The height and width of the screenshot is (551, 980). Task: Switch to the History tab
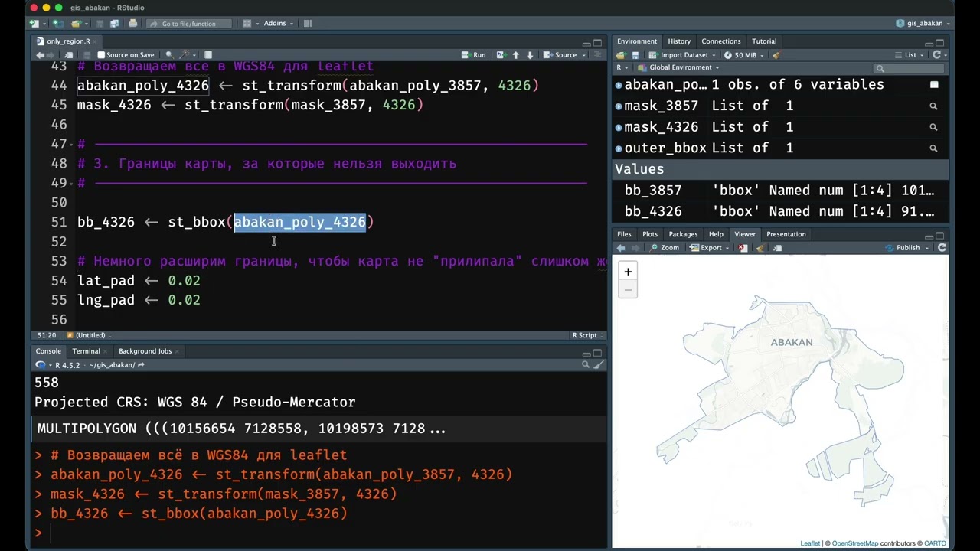click(679, 41)
